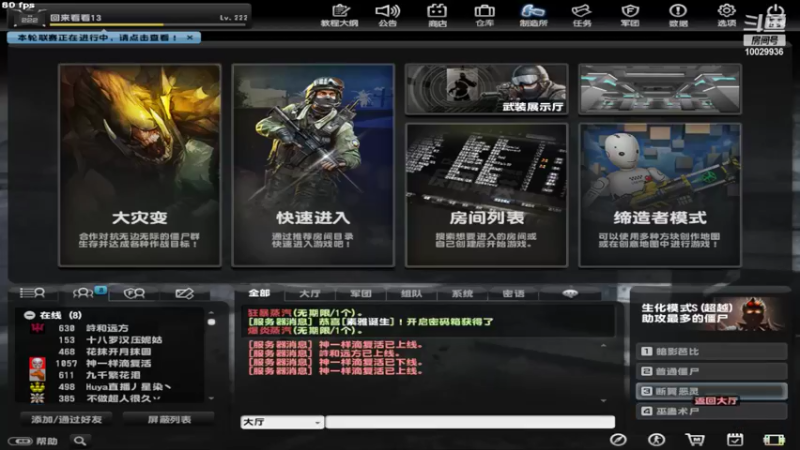Click the 生化模式S ranking header banner
Image resolution: width=800 pixels, height=450 pixels.
[x=711, y=313]
